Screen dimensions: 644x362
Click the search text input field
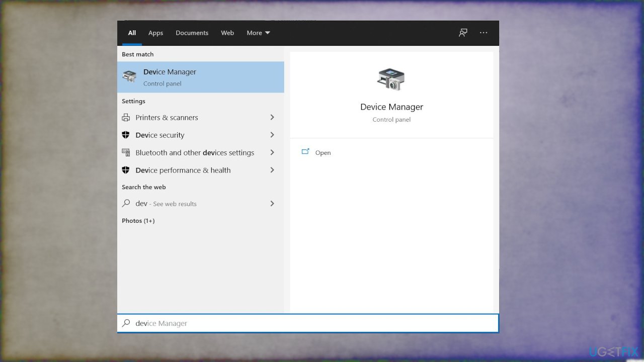tap(308, 323)
